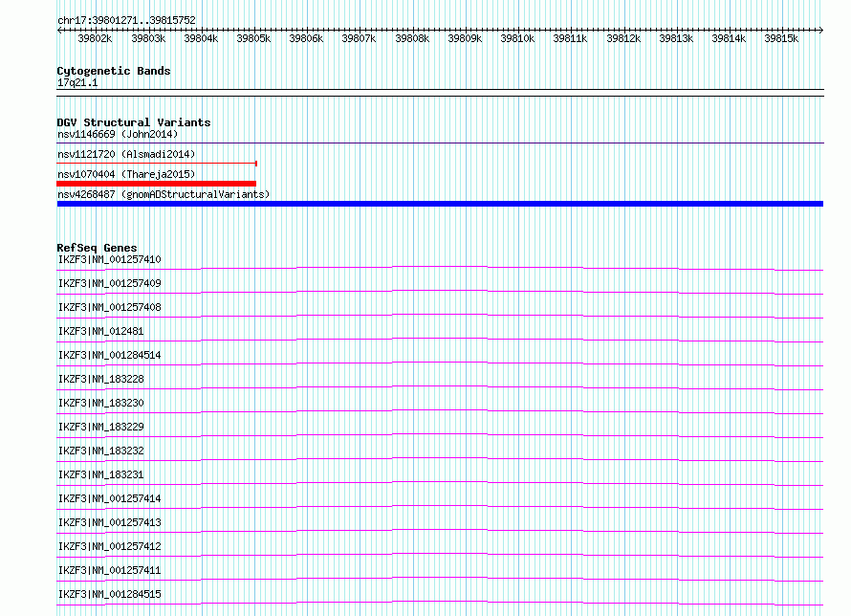Click the 17q21.1 band label

[77, 82]
